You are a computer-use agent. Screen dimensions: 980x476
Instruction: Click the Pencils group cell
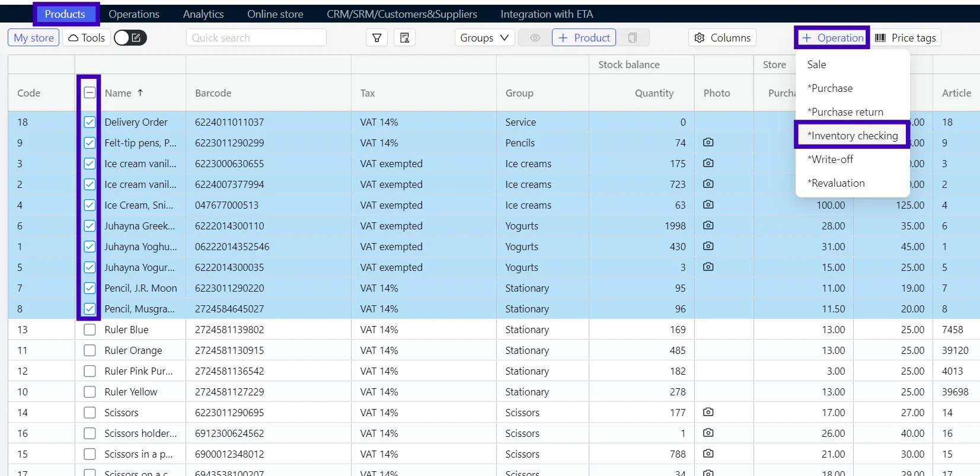520,143
